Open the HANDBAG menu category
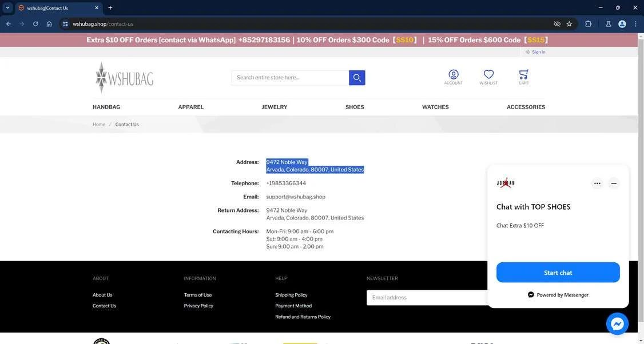Screen dimensions: 644x344 (x=106, y=107)
